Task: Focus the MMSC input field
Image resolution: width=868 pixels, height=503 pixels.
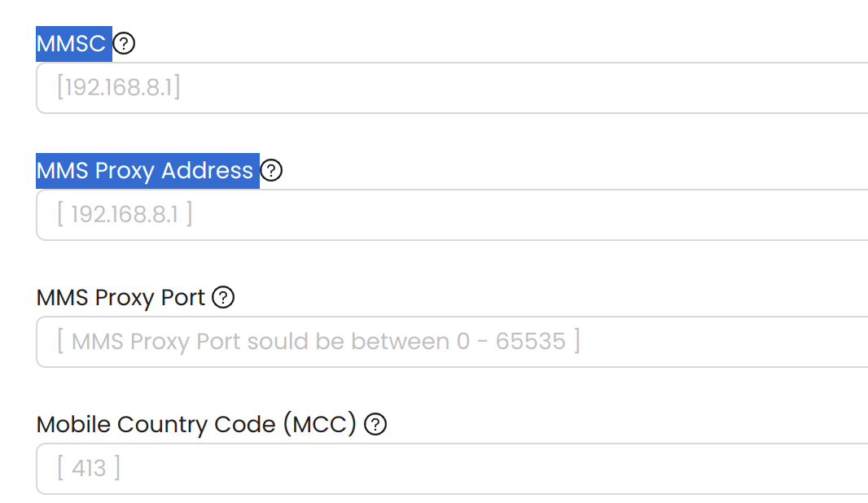Action: 452,87
